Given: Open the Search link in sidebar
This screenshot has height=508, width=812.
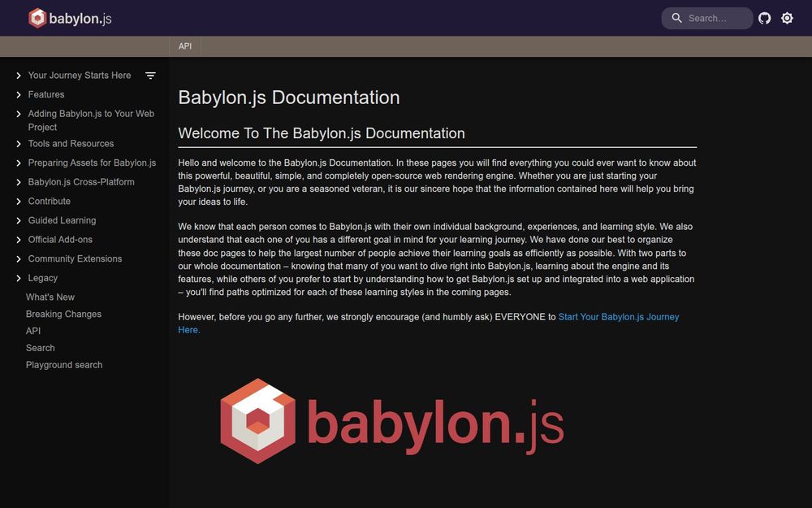Looking at the screenshot, I should coord(41,348).
